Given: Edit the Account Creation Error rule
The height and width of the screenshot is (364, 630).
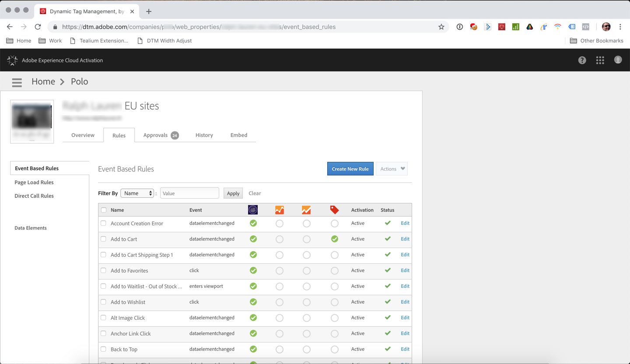Looking at the screenshot, I should point(405,223).
